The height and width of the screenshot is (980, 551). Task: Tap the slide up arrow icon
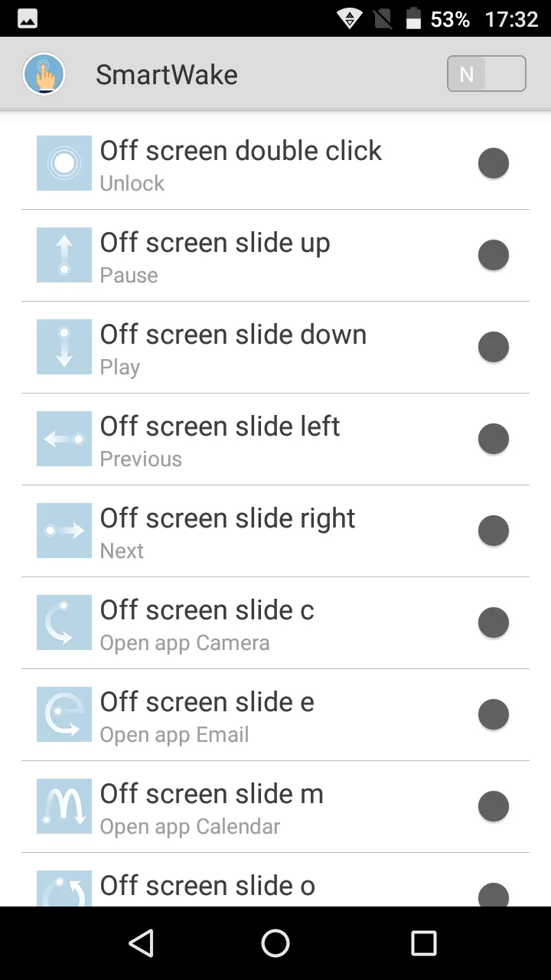tap(64, 255)
